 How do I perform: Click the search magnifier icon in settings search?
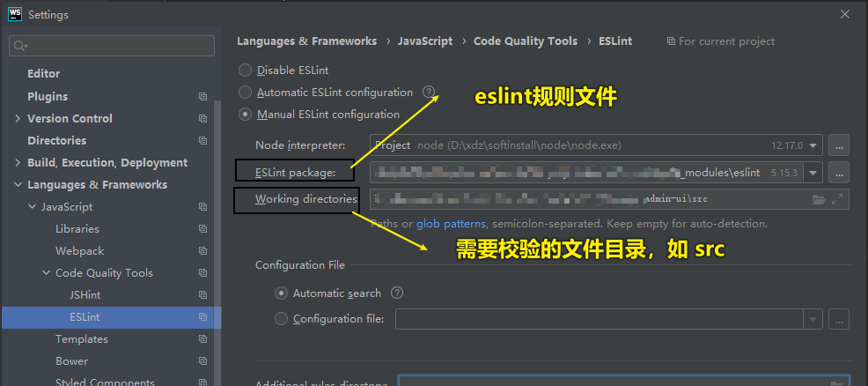20,46
